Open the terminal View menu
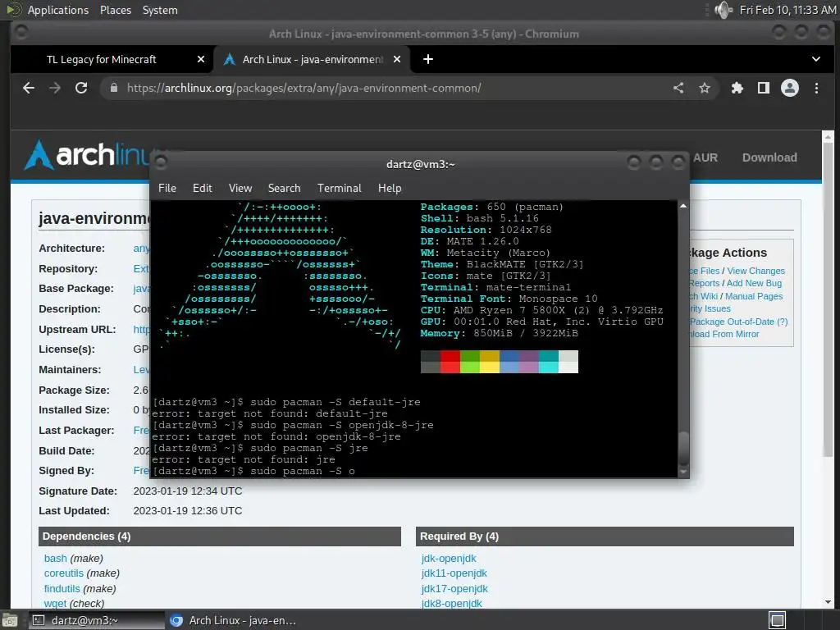Viewport: 840px width, 630px height. coord(240,188)
